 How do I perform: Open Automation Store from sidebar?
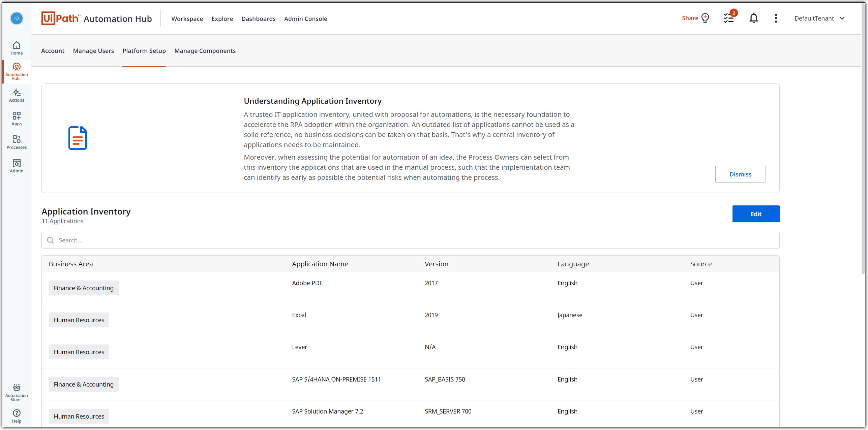point(17,392)
